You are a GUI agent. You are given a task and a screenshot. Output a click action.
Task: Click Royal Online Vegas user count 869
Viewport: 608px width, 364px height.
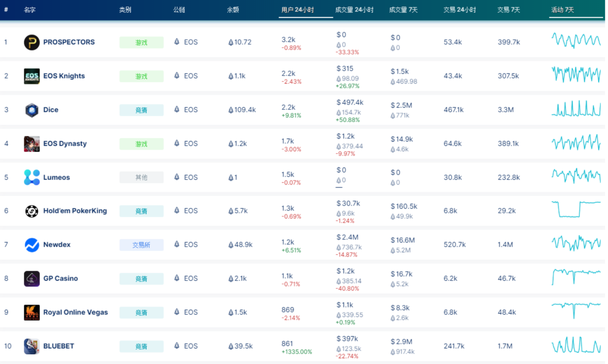(288, 310)
